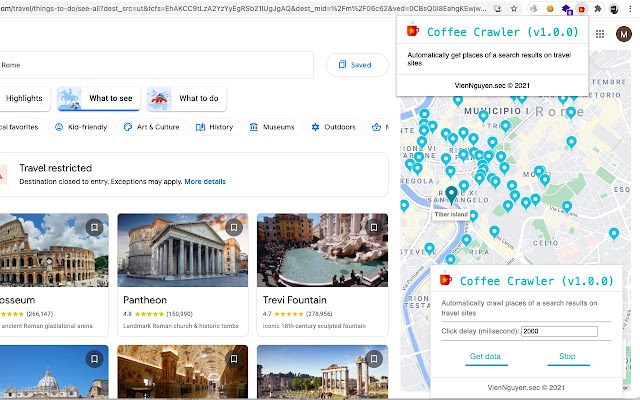Open the Google apps grid
640x400 pixels.
click(600, 34)
